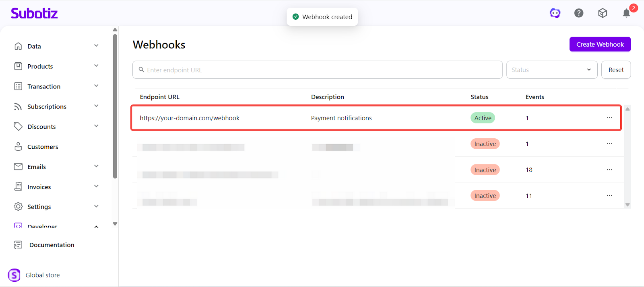
Task: Collapse the Developer section chevron
Action: (x=96, y=227)
